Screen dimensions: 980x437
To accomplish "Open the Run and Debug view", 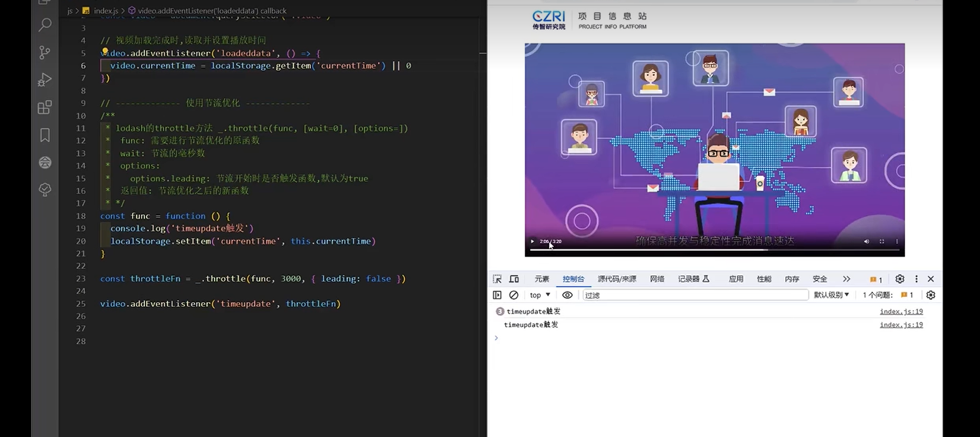I will coord(45,80).
